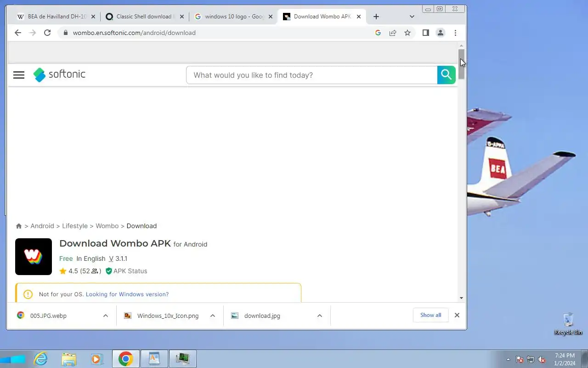Open the browser side panel icon
The height and width of the screenshot is (368, 588).
pos(426,33)
